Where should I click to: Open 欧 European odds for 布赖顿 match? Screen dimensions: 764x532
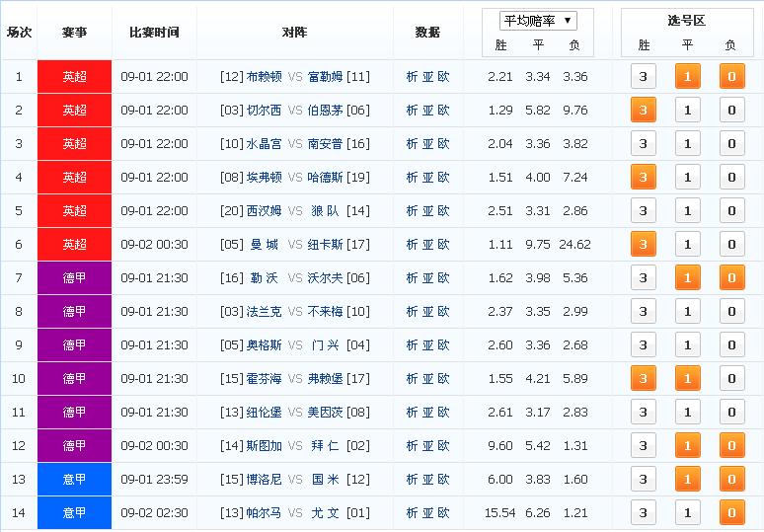[x=443, y=76]
